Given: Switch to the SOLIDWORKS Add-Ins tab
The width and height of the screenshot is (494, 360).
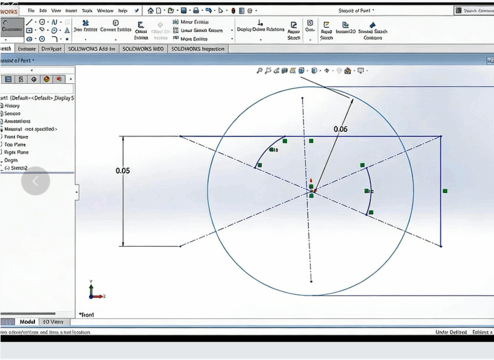Looking at the screenshot, I should pyautogui.click(x=92, y=49).
